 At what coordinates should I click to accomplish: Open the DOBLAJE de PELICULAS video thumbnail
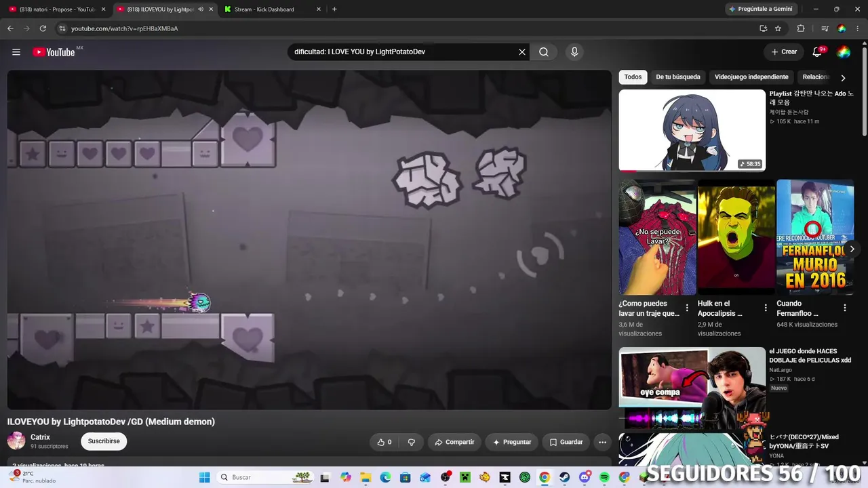[x=692, y=388]
